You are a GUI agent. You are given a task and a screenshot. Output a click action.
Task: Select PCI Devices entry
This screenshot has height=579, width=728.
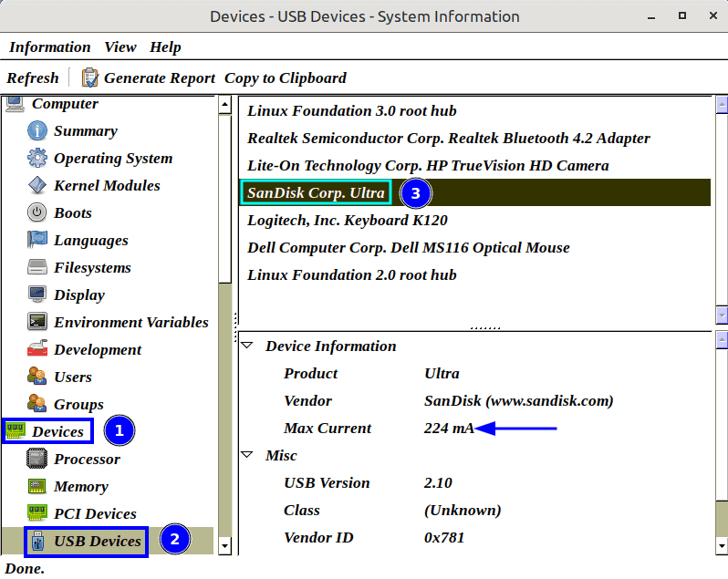coord(95,513)
